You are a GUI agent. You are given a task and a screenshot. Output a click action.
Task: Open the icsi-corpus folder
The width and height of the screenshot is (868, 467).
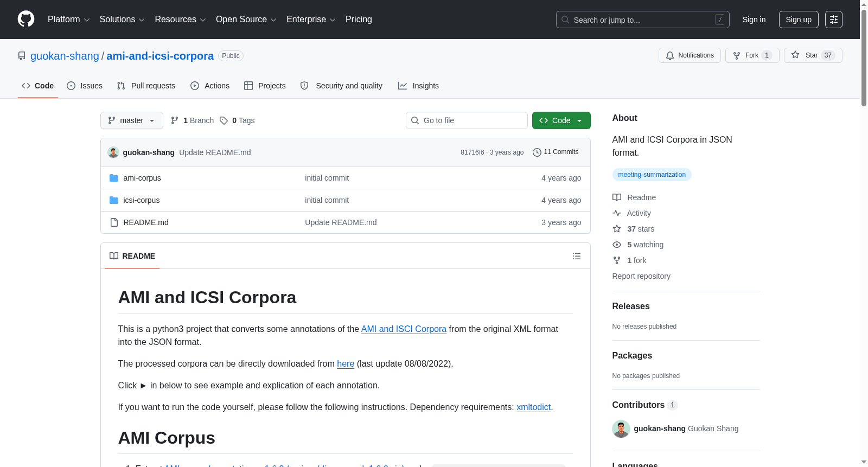pyautogui.click(x=142, y=200)
